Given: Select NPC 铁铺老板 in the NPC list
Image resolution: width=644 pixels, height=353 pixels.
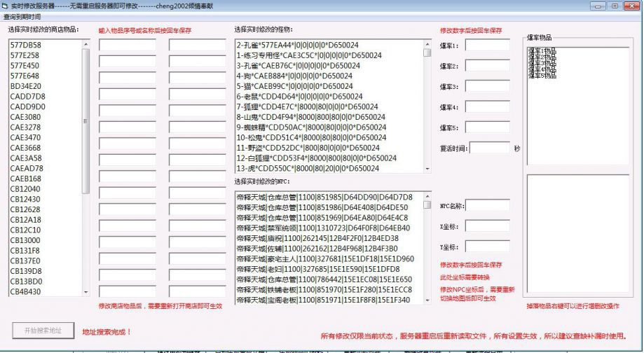Looking at the screenshot, I should (322, 289).
